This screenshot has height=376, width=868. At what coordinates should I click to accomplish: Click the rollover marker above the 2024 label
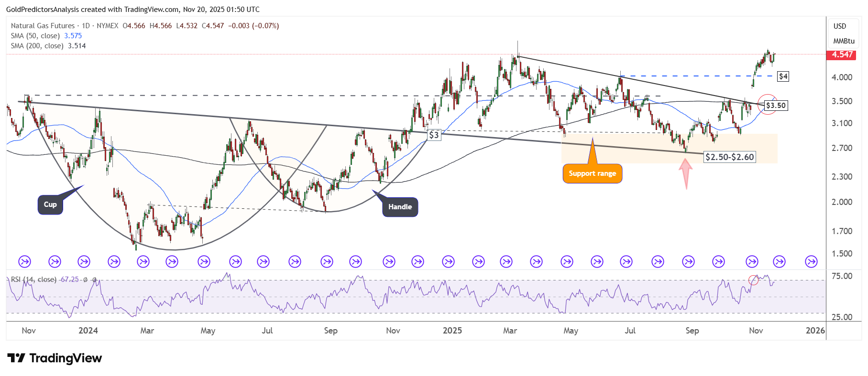(84, 261)
